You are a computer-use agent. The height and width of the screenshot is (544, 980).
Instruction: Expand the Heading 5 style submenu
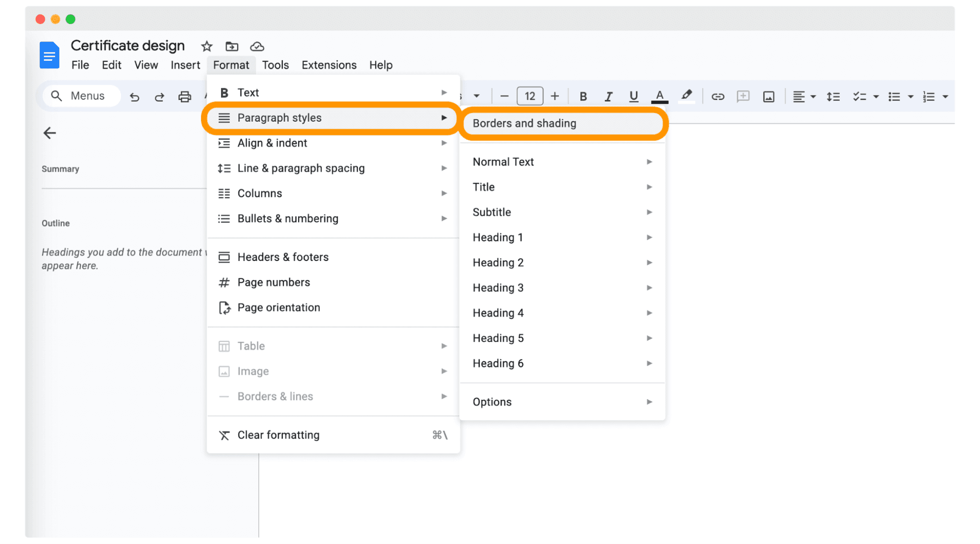coord(562,338)
